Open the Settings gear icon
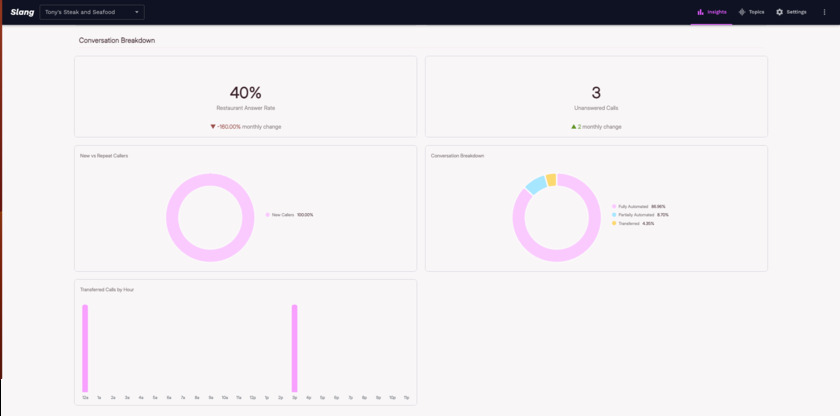Image resolution: width=840 pixels, height=416 pixels. tap(779, 12)
